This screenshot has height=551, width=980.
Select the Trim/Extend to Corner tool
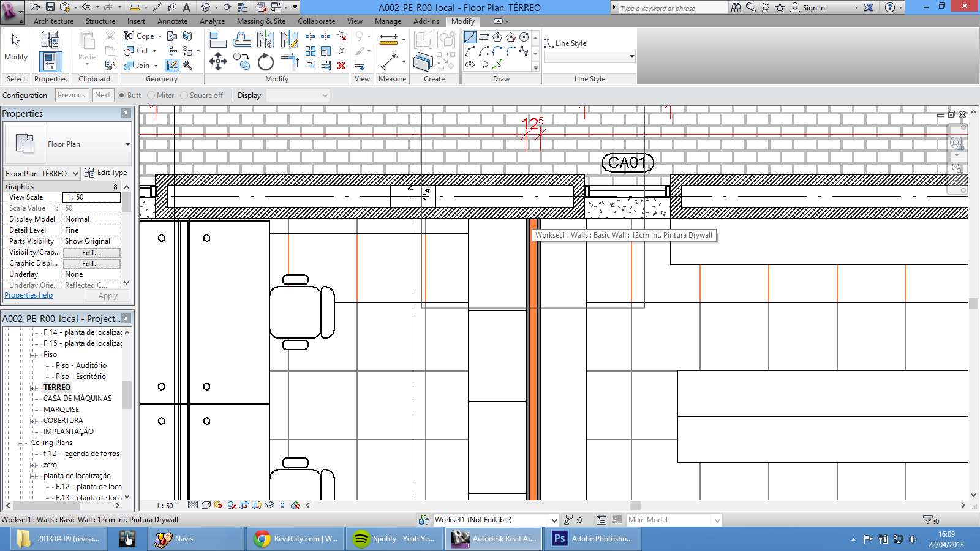tap(289, 62)
